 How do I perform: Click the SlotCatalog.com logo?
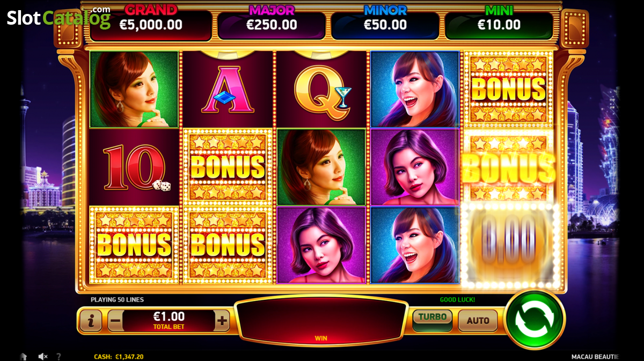(58, 17)
